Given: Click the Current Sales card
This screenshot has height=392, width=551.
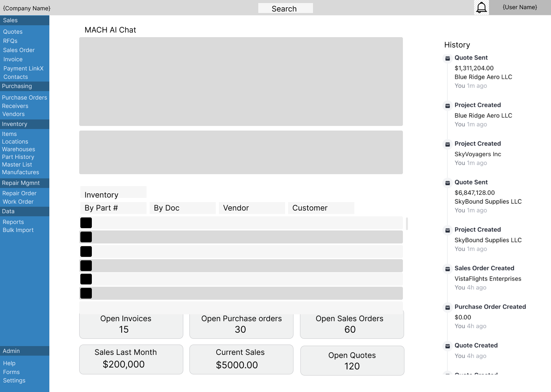Looking at the screenshot, I should pos(241,359).
